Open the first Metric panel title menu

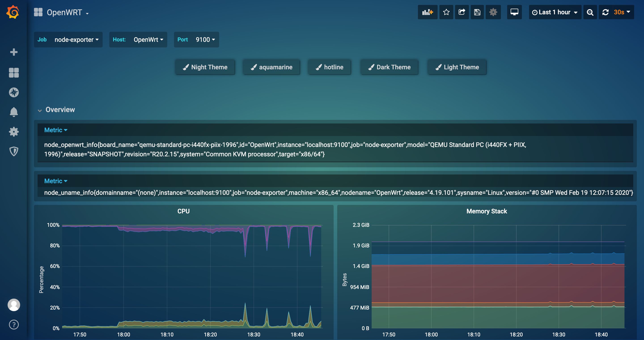point(55,130)
